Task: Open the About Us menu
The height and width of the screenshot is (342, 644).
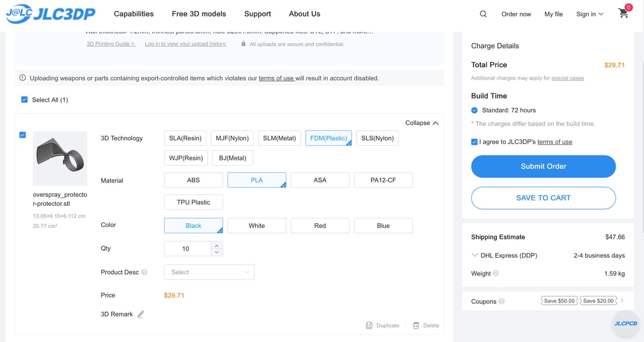Action: point(304,14)
